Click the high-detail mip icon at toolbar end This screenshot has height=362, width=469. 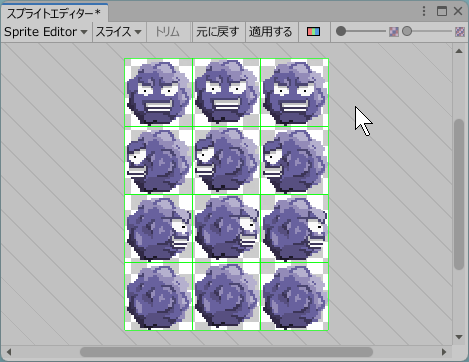(460, 32)
